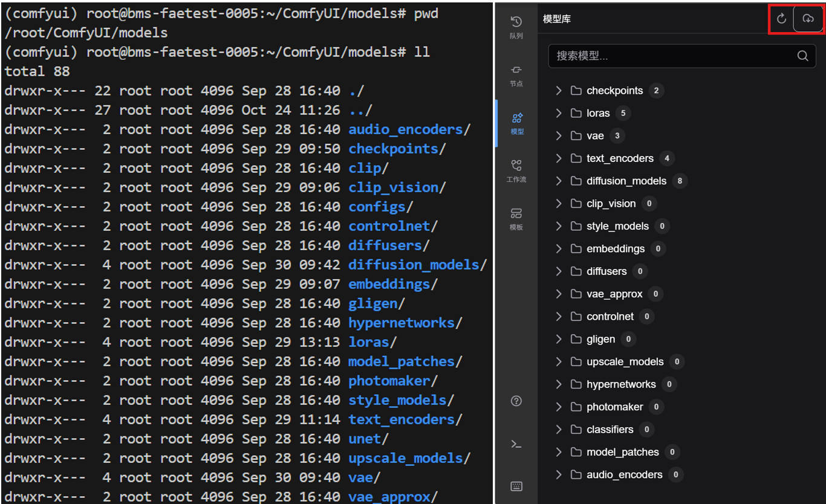
Task: Click the vae folder icon
Action: point(576,136)
